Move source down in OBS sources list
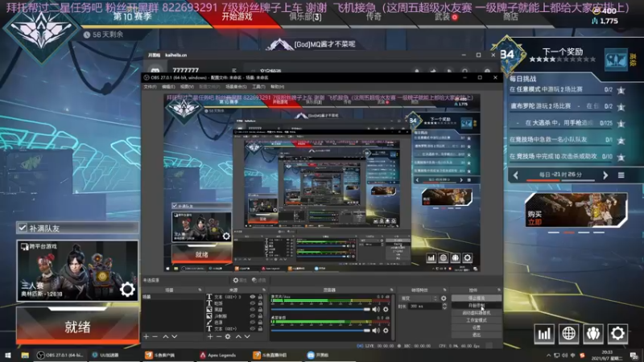 (247, 336)
